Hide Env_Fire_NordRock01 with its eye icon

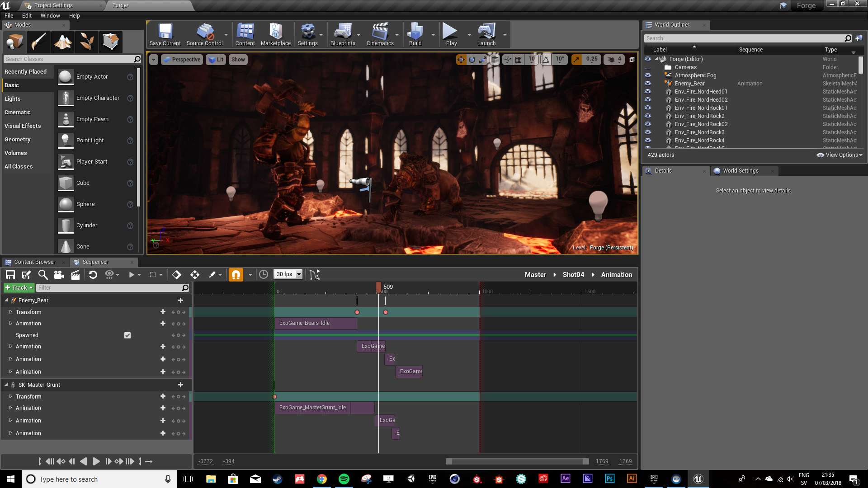tap(648, 108)
